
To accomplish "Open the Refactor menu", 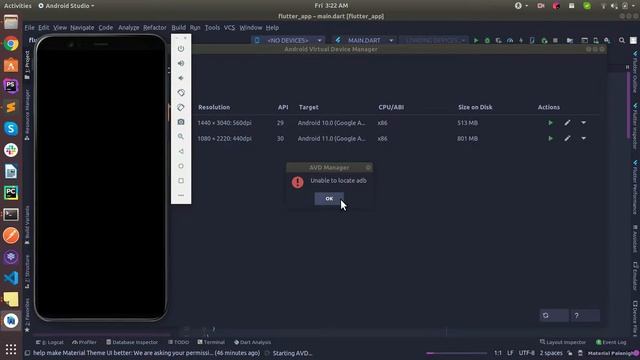I will (155, 28).
